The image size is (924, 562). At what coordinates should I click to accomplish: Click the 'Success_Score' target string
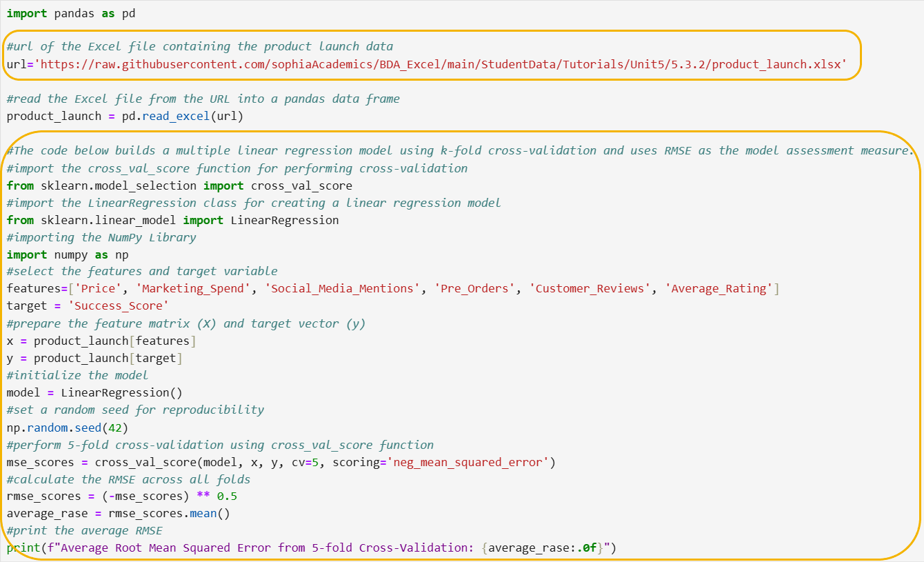tap(119, 306)
